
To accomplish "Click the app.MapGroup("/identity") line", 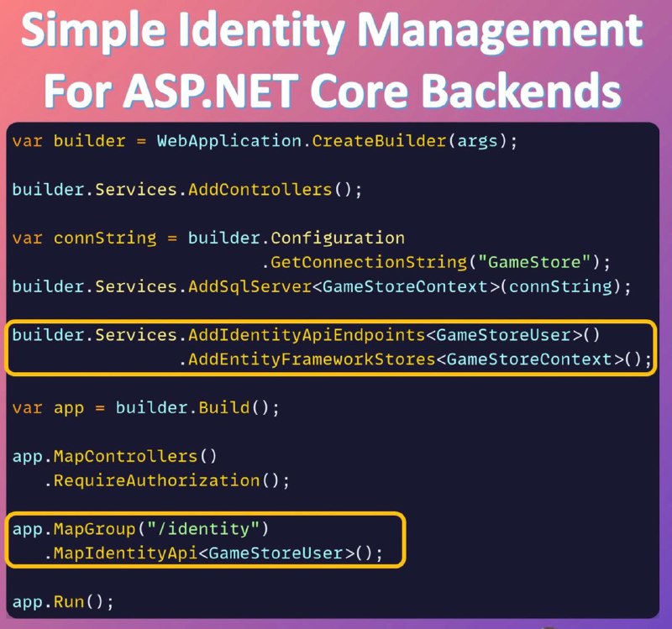I will tap(140, 529).
